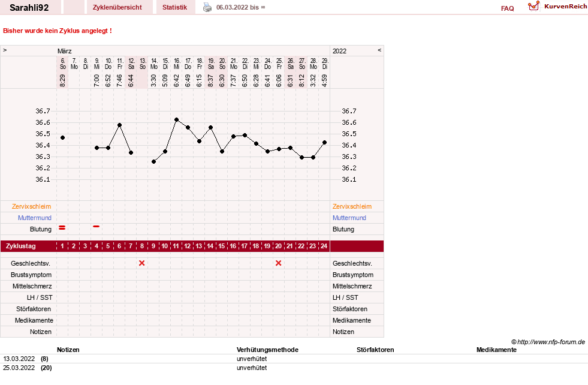This screenshot has height=385, width=588.
Task: Open the KurvenReich logo link
Action: (x=557, y=7)
